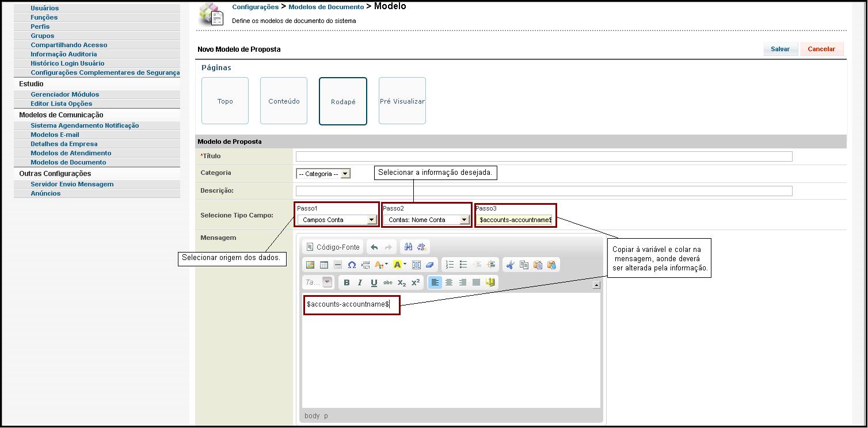Screen dimensions: 868x428
Task: Click inside the Título input field
Action: click(x=544, y=156)
